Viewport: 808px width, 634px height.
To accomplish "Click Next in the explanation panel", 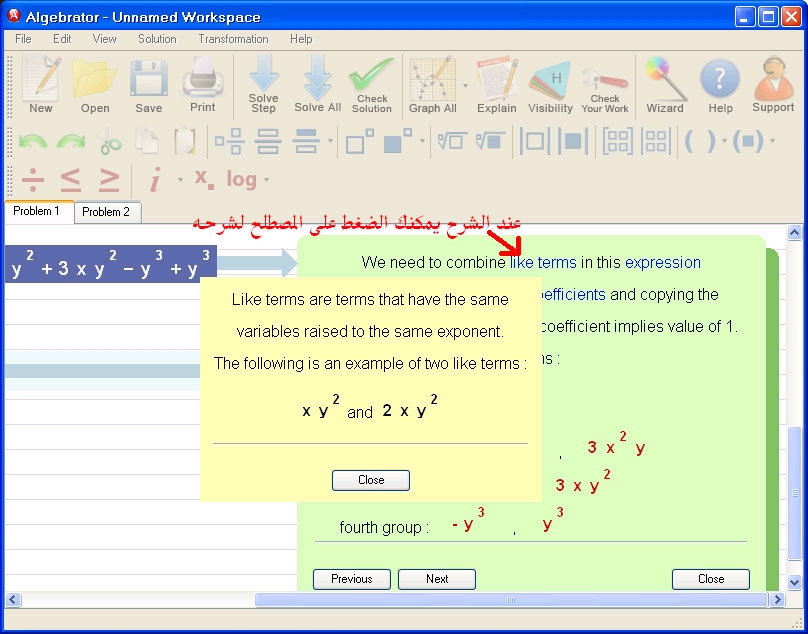I will point(437,579).
